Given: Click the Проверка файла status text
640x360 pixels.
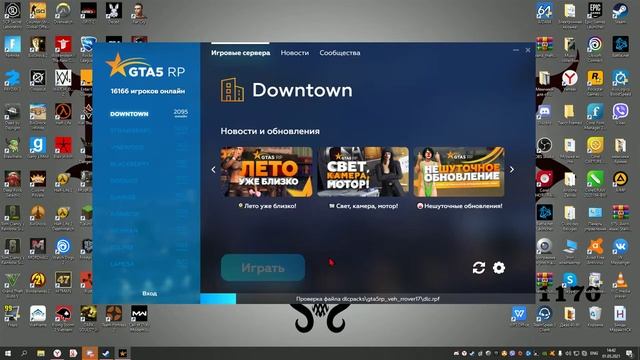Looking at the screenshot, I should click(368, 299).
